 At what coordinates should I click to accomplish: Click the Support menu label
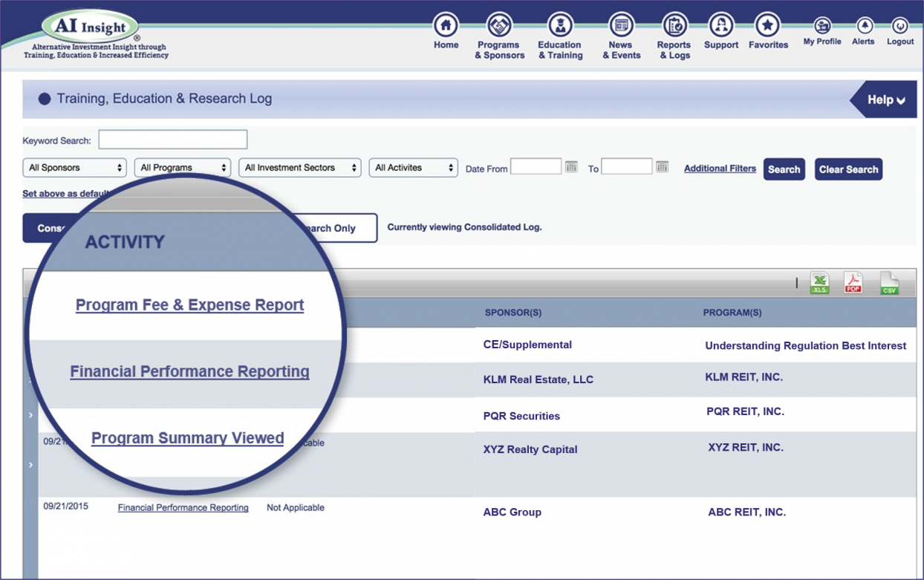coord(721,45)
